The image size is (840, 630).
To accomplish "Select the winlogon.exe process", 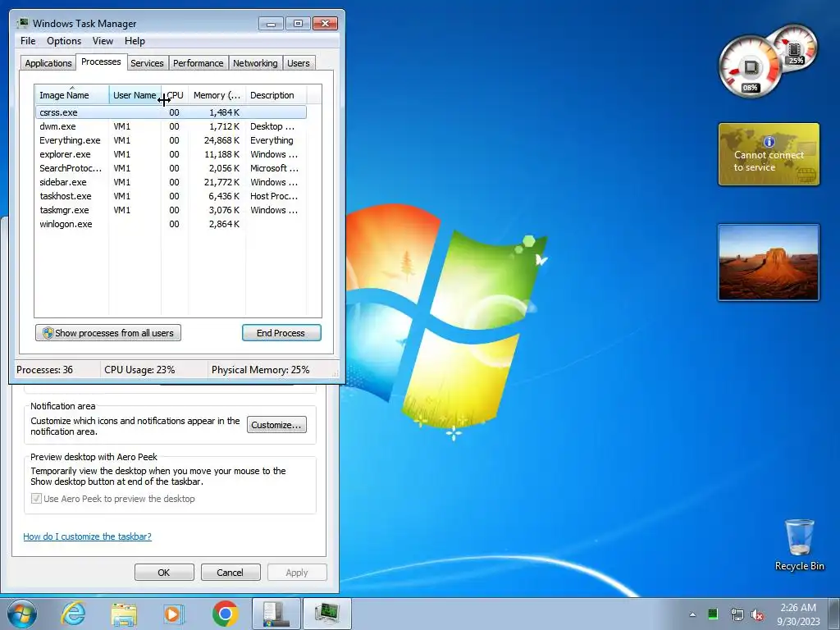I will 171,224.
